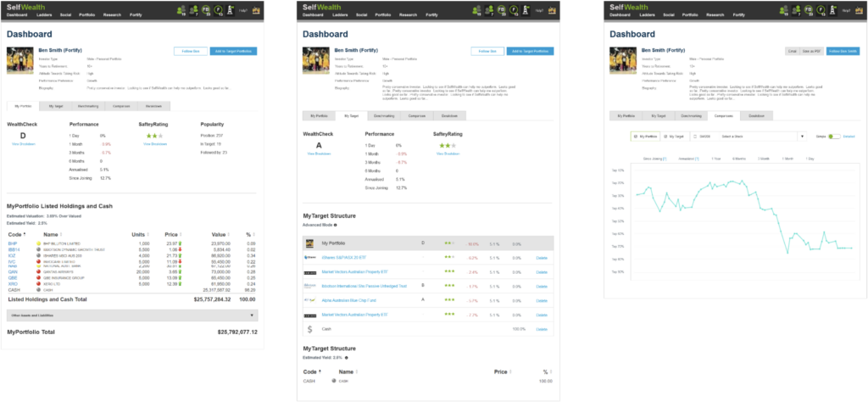Select the 6 Months chart range
This screenshot has width=868, height=402.
[x=739, y=159]
